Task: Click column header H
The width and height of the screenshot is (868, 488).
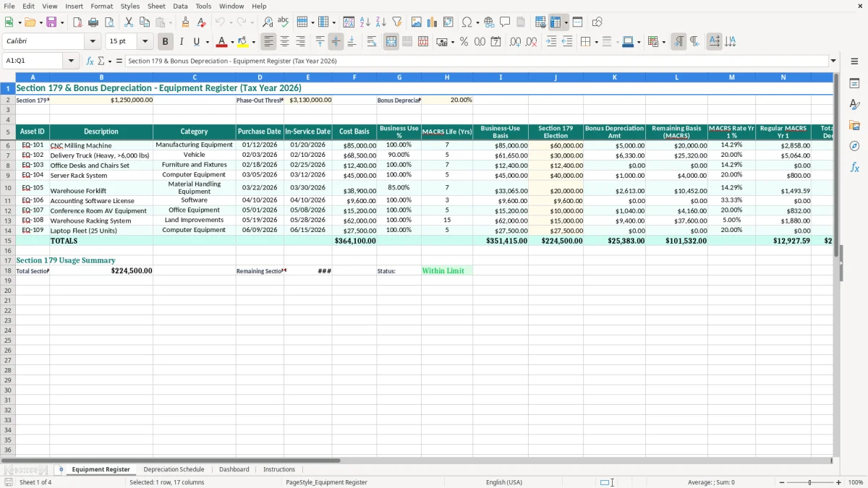Action: [446, 77]
